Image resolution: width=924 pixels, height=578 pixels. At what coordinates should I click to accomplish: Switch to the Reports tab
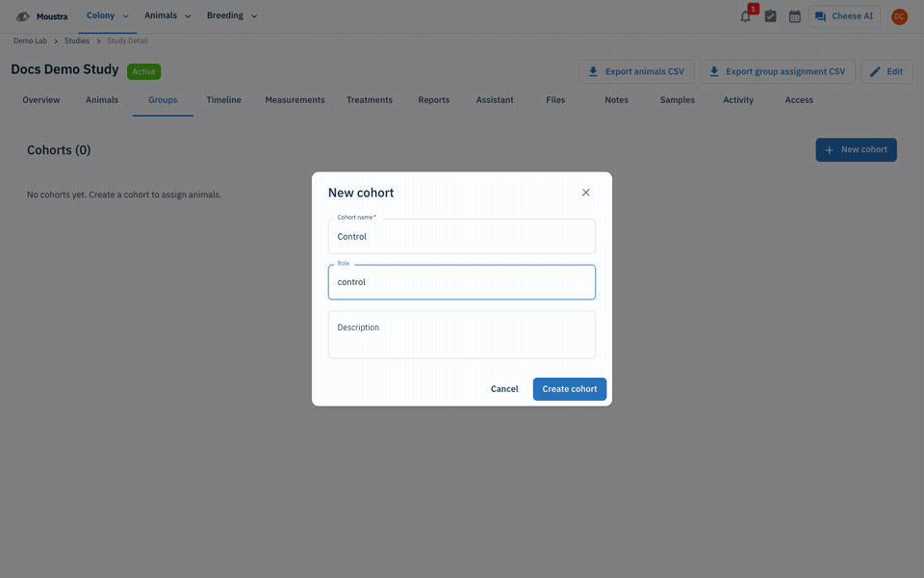[434, 99]
